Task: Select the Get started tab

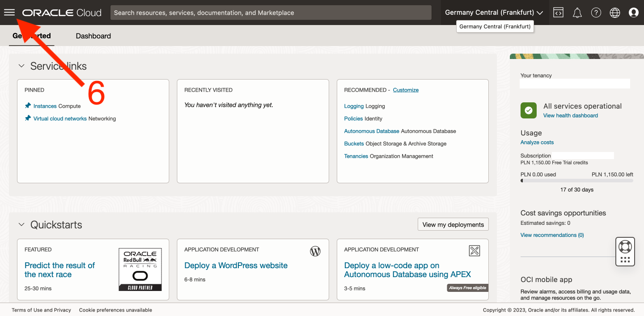Action: pyautogui.click(x=32, y=36)
